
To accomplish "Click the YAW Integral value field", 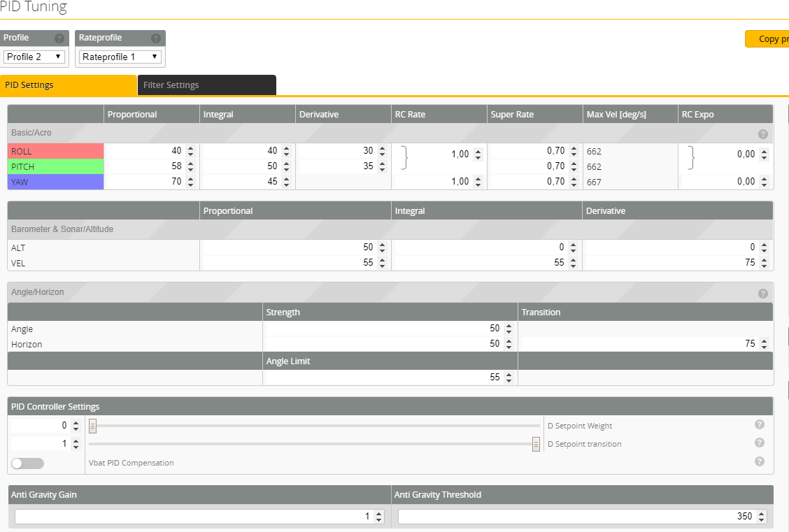I will pyautogui.click(x=241, y=182).
